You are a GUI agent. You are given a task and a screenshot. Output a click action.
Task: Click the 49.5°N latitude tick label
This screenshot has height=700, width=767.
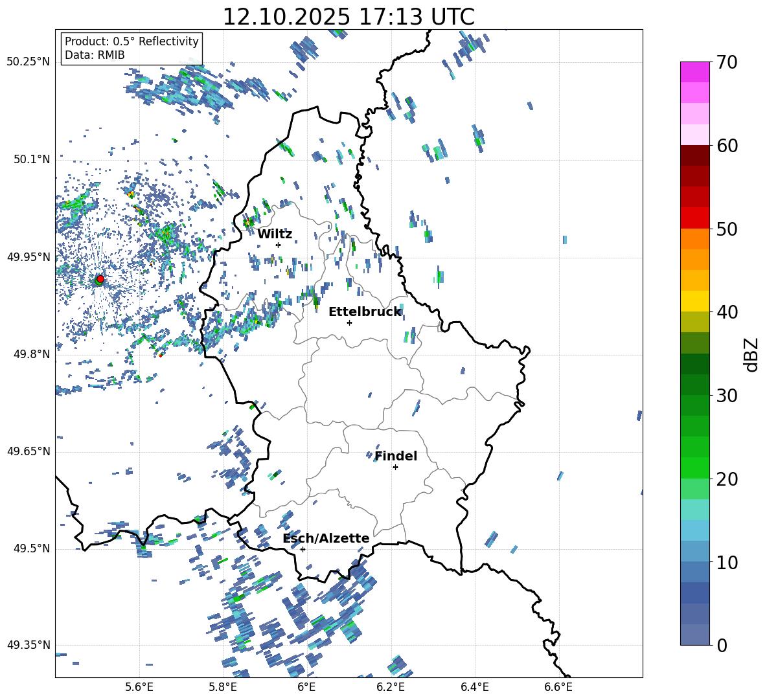(x=32, y=548)
